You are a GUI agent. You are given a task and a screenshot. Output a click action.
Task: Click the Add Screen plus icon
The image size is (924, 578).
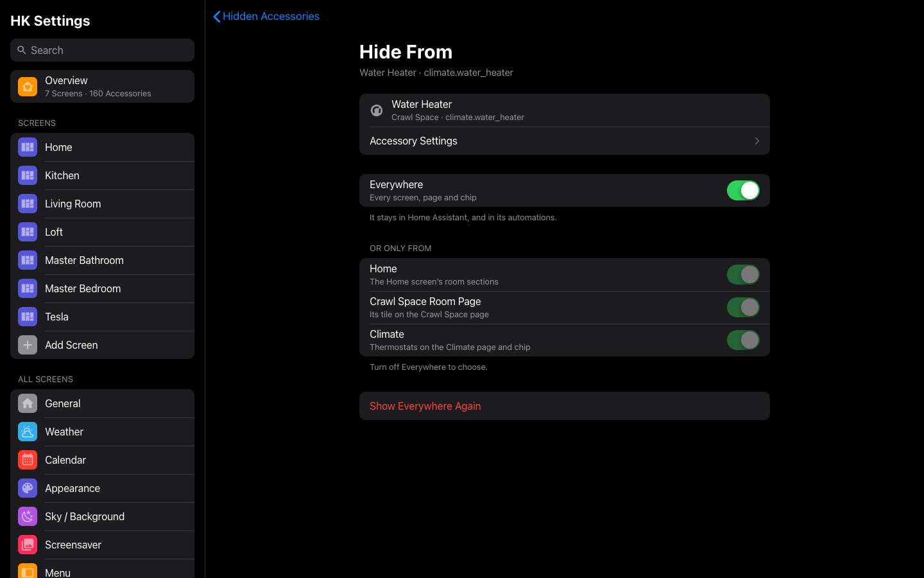(x=28, y=345)
